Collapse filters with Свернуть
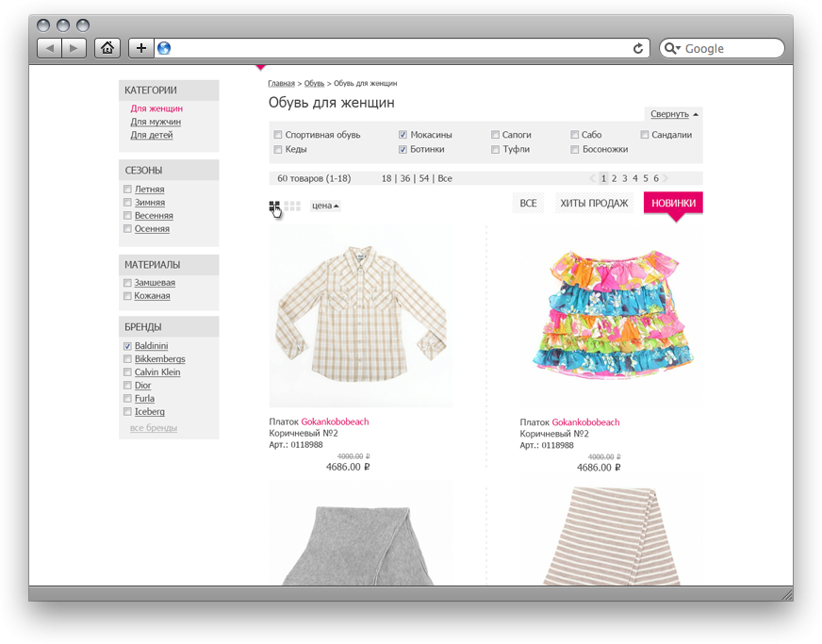 coord(674,114)
